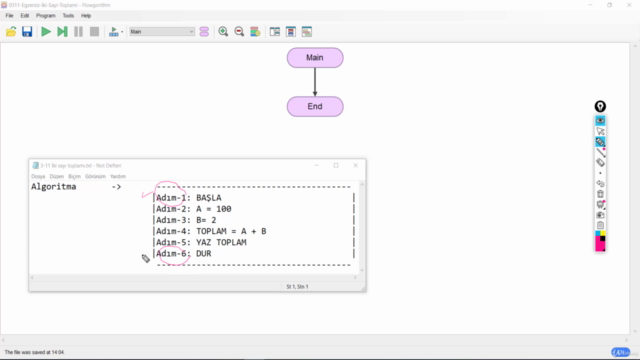Open the Edit menu in Flowgorithm
640x360 pixels.
pos(25,16)
